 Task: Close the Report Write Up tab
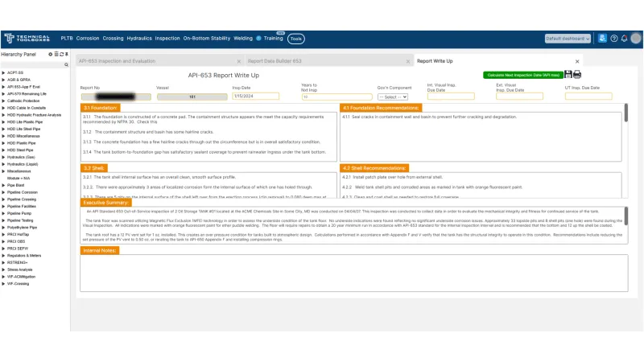tap(577, 61)
